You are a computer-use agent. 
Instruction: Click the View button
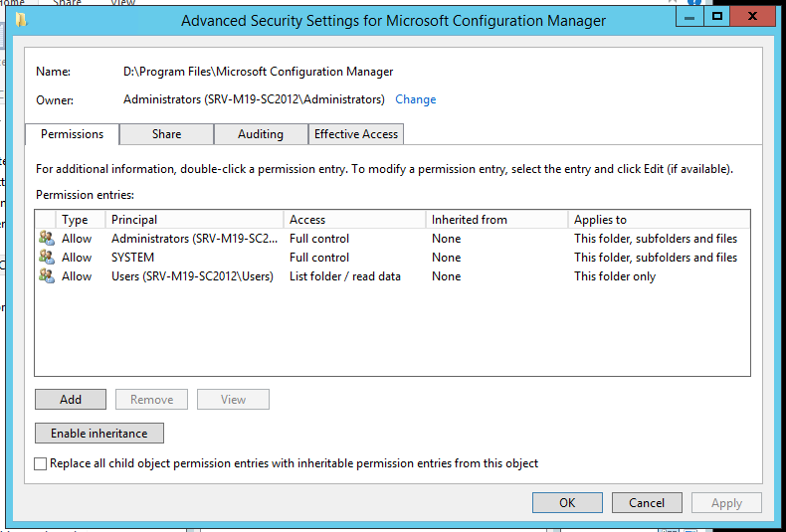click(x=233, y=400)
